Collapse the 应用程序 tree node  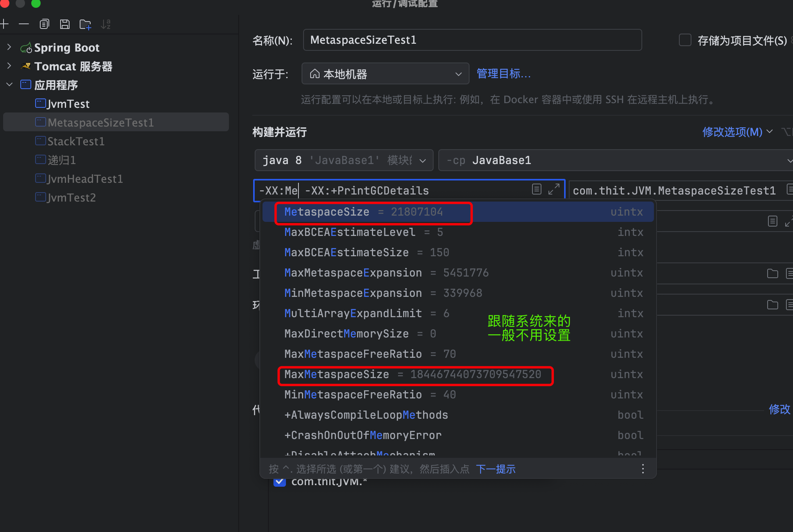click(x=9, y=85)
